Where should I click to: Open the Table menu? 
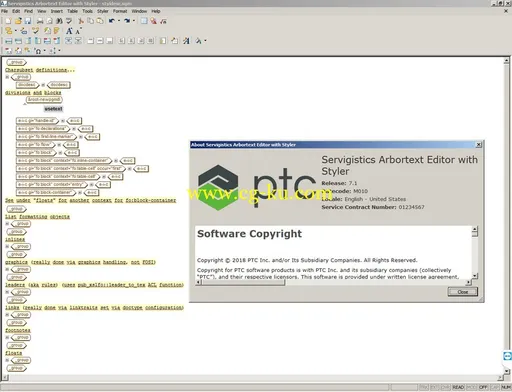[72, 11]
